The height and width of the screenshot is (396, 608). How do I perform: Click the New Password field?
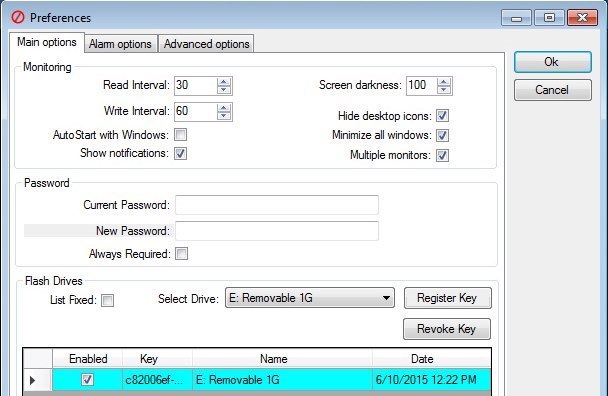click(x=277, y=231)
